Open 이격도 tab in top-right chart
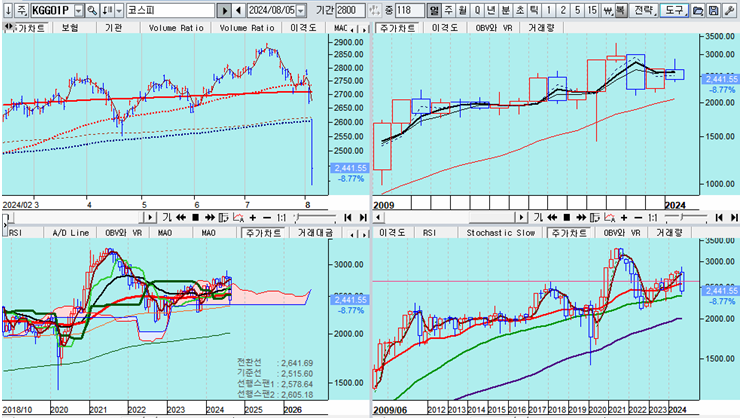 click(445, 28)
